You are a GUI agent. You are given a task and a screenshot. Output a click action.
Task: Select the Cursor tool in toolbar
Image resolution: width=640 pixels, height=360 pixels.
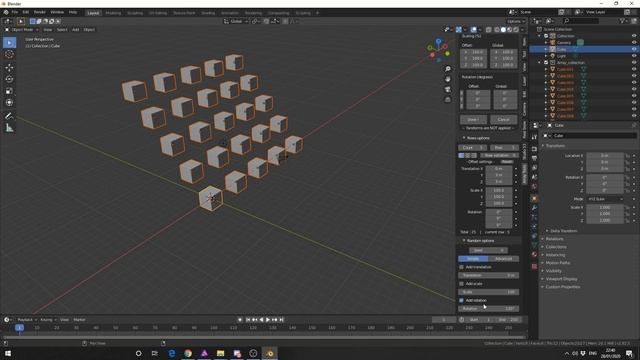9,54
